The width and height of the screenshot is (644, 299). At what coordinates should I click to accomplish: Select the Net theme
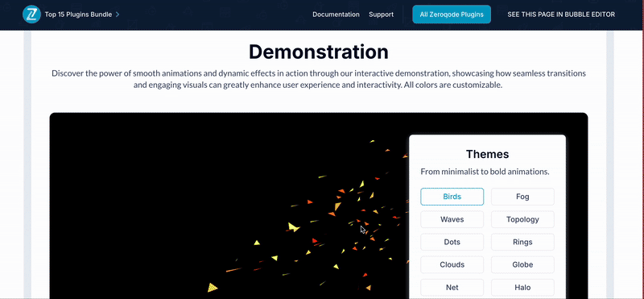pos(452,287)
